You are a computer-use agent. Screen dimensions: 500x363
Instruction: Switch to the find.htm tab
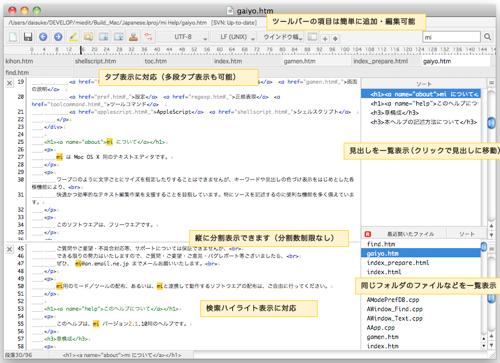point(38,72)
